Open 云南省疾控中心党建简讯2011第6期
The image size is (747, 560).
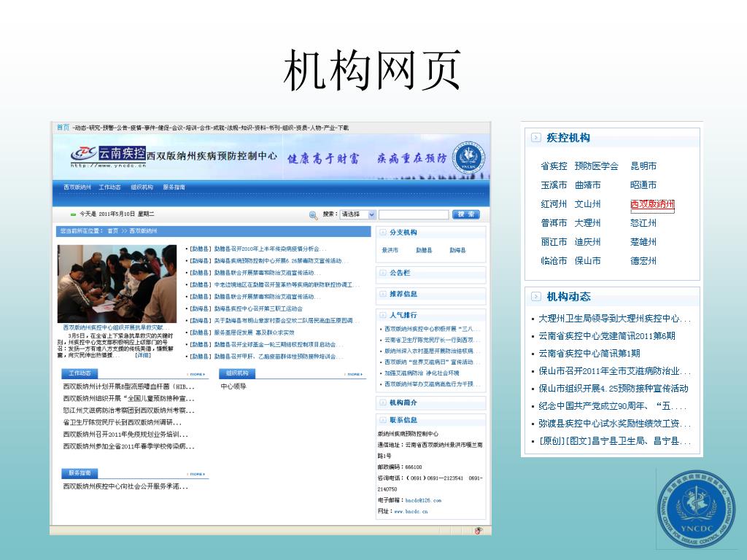(x=606, y=335)
